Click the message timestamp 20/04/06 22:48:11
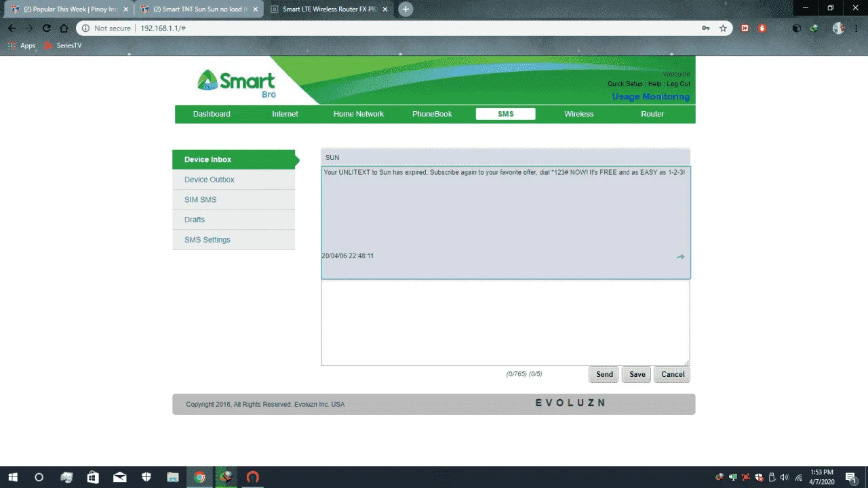868x488 pixels. (x=348, y=256)
